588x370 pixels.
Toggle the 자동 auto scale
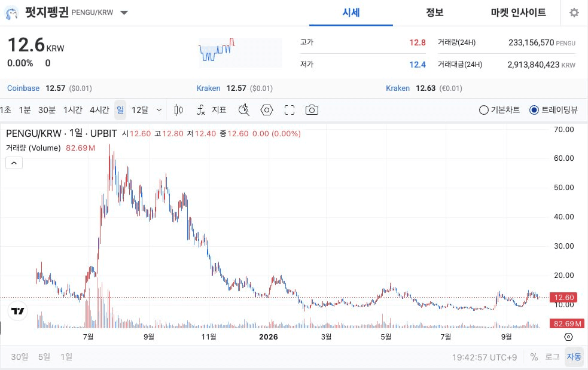574,357
